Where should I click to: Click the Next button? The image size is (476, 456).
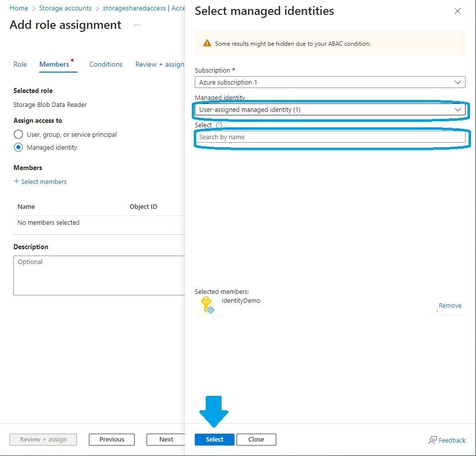166,439
